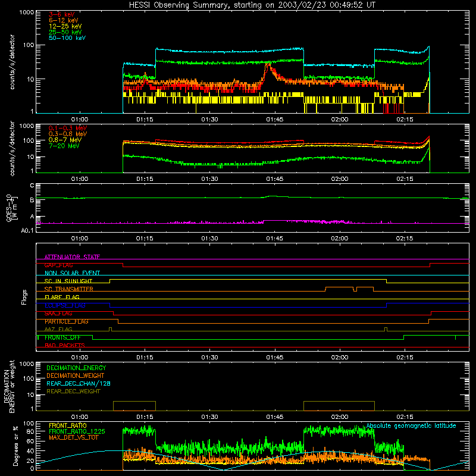The width and height of the screenshot is (476, 476).
Task: Select the 50-100 keV legend label
Action: tap(67, 38)
